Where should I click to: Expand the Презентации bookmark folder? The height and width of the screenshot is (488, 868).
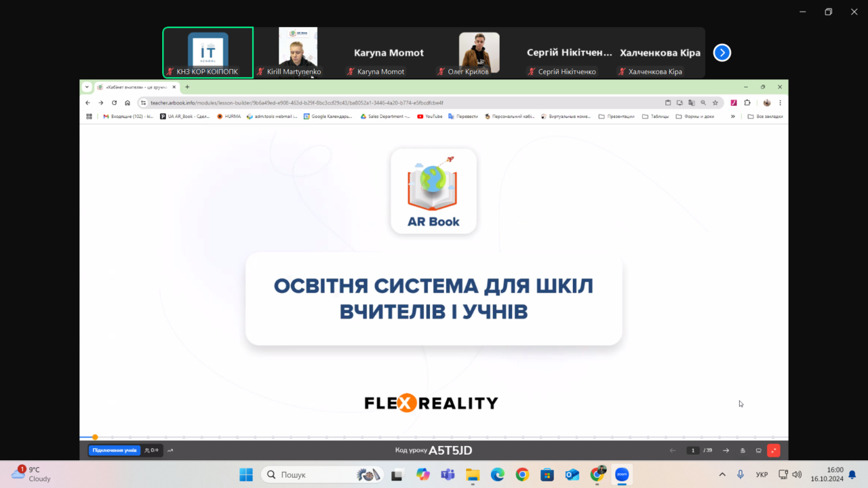tap(616, 117)
